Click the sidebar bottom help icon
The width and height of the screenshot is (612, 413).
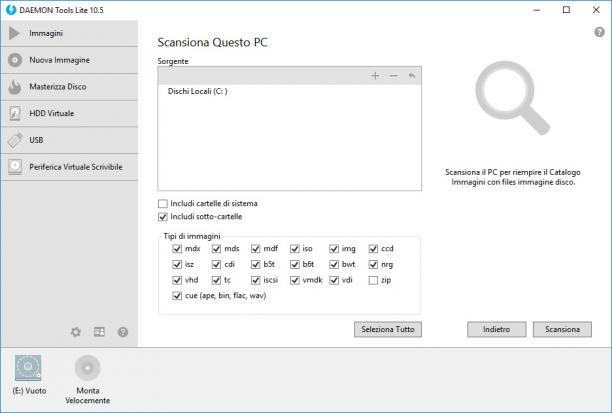[123, 332]
